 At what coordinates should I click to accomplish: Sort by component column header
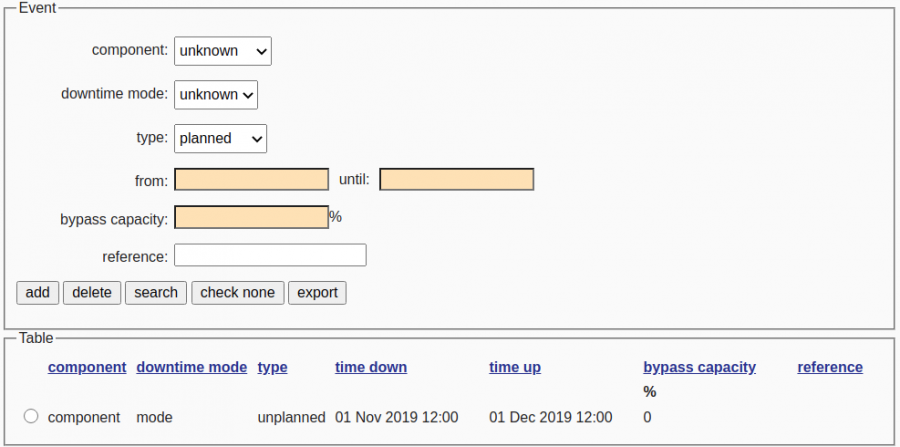[x=87, y=367]
